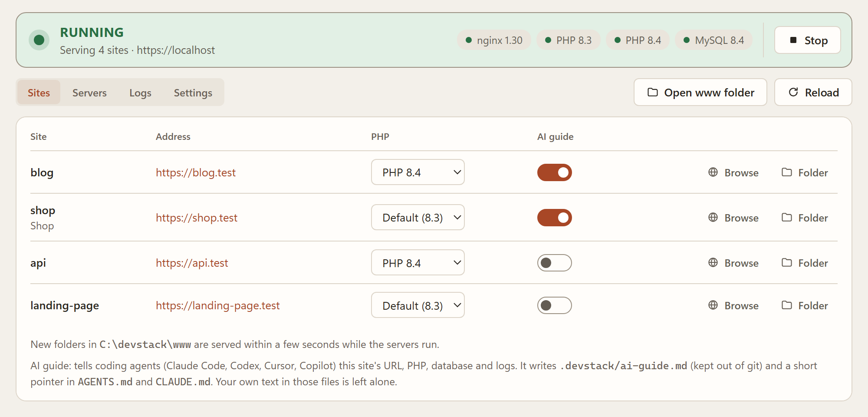Click the PHP column header
The image size is (868, 417).
[x=380, y=136]
